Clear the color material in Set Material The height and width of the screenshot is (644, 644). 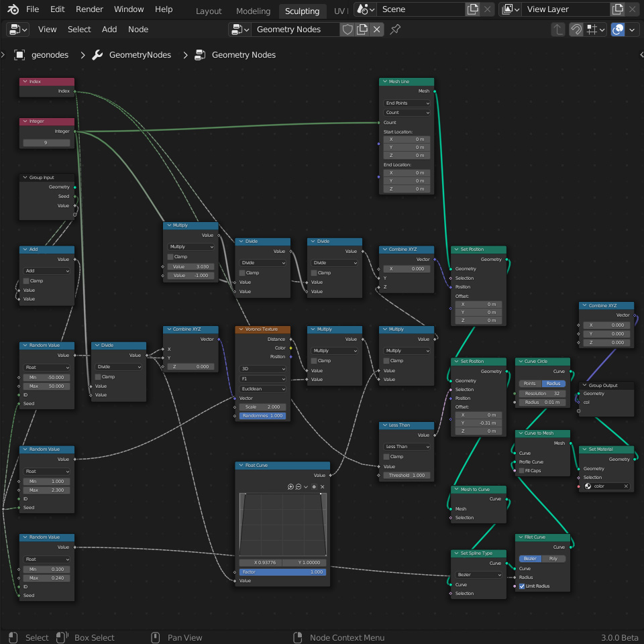(x=626, y=486)
